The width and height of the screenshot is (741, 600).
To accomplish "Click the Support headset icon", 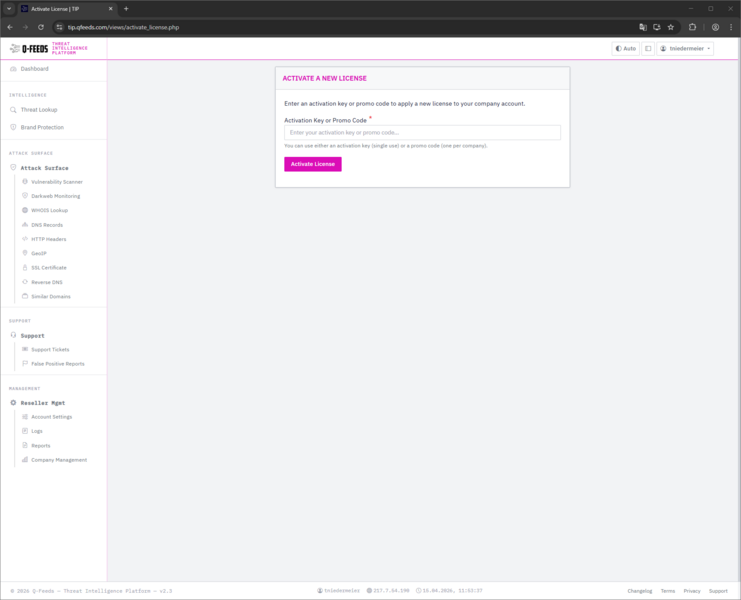I will tap(13, 335).
